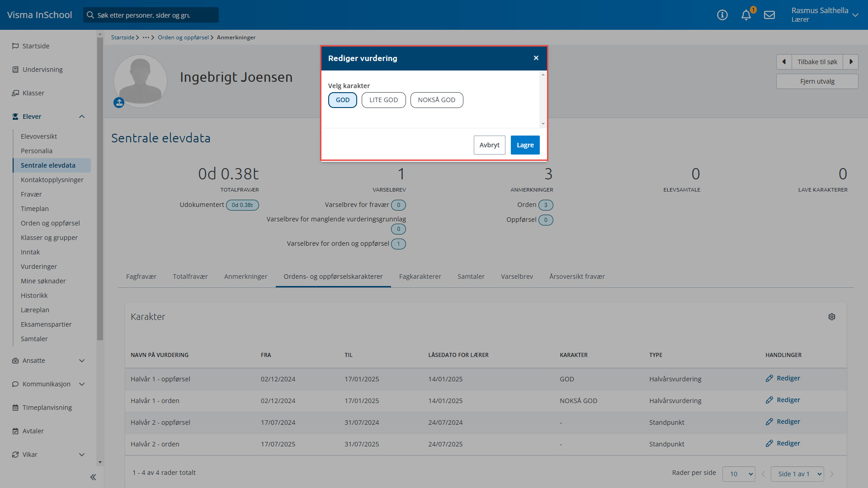Select the GOD grade option
The height and width of the screenshot is (488, 868).
click(x=342, y=100)
